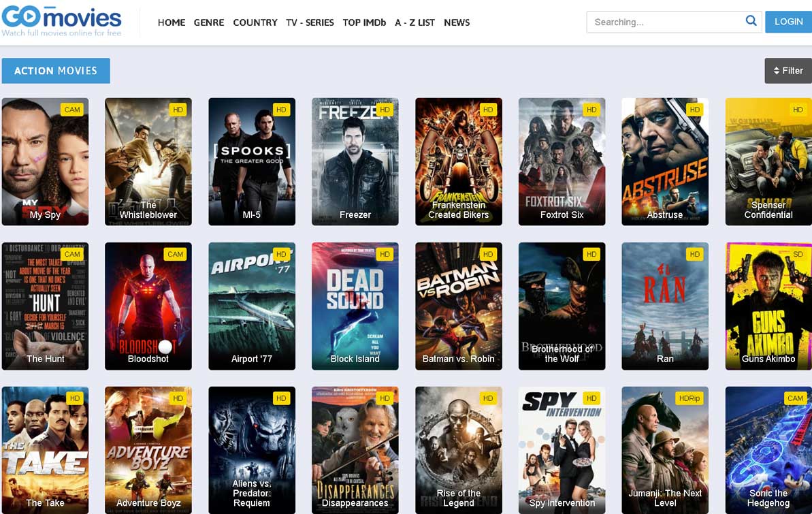Image resolution: width=812 pixels, height=514 pixels.
Task: Open the Abstruse movie poster
Action: [665, 161]
